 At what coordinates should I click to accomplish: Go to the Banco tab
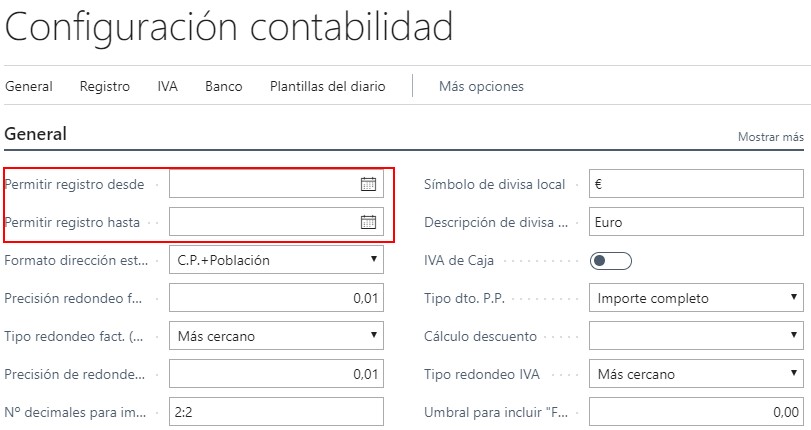(224, 86)
